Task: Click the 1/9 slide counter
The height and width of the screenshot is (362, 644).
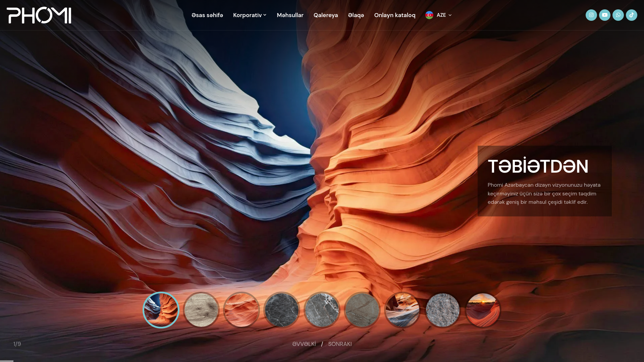Action: pyautogui.click(x=17, y=344)
